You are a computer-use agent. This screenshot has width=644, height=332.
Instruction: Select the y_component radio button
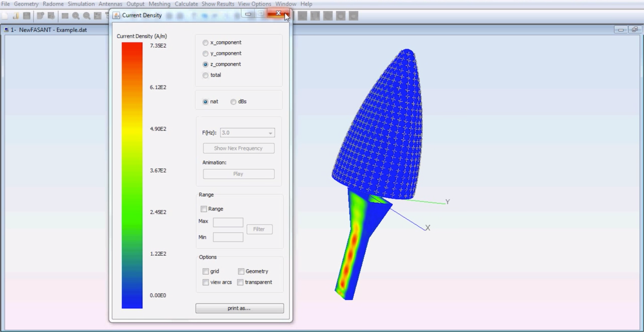[205, 53]
